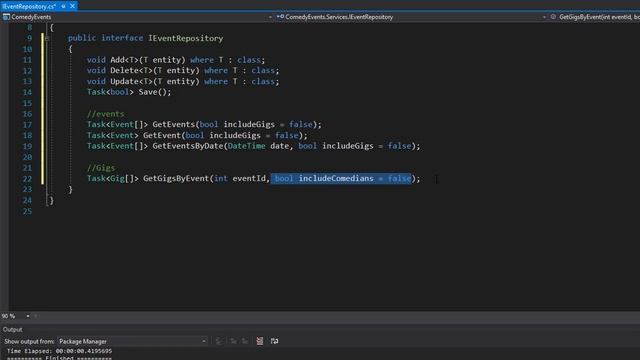This screenshot has height=360, width=640.
Task: Click the Clear All output icon
Action: [x=260, y=341]
